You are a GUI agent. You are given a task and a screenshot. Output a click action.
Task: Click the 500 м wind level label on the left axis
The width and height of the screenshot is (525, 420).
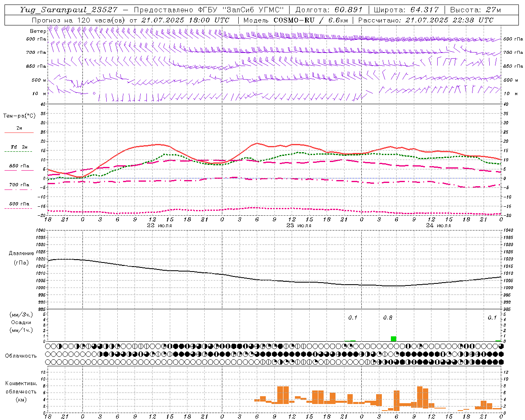(x=39, y=80)
